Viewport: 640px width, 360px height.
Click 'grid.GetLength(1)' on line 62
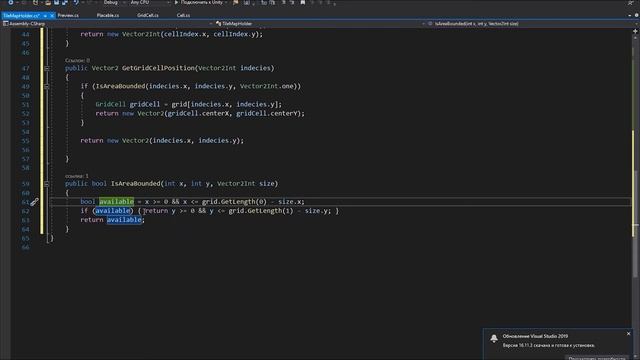(260, 211)
